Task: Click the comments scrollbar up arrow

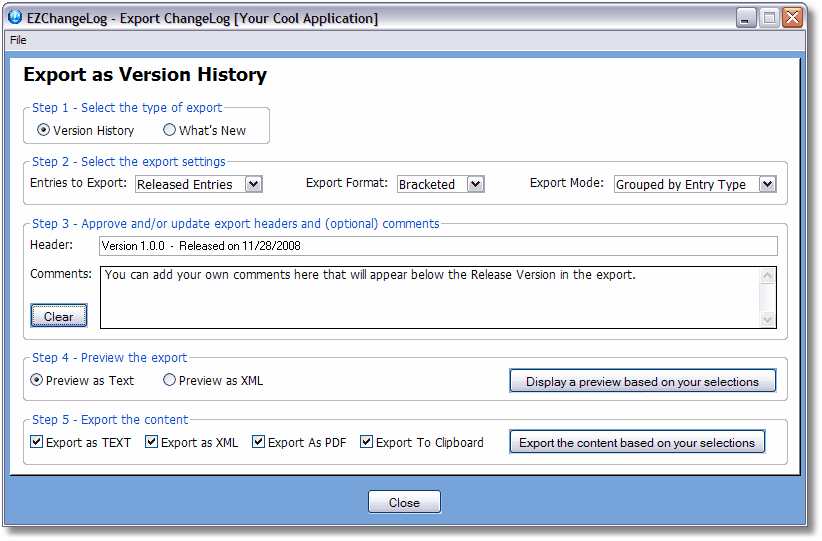Action: pyautogui.click(x=767, y=276)
